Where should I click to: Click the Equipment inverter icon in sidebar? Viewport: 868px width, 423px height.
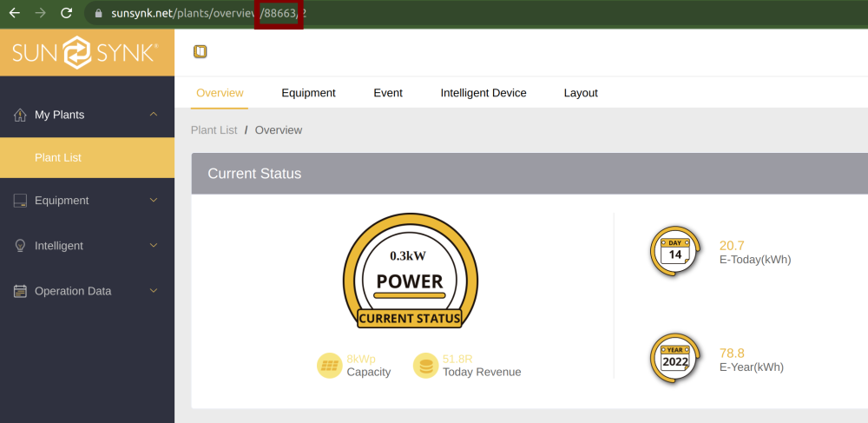[x=20, y=201]
